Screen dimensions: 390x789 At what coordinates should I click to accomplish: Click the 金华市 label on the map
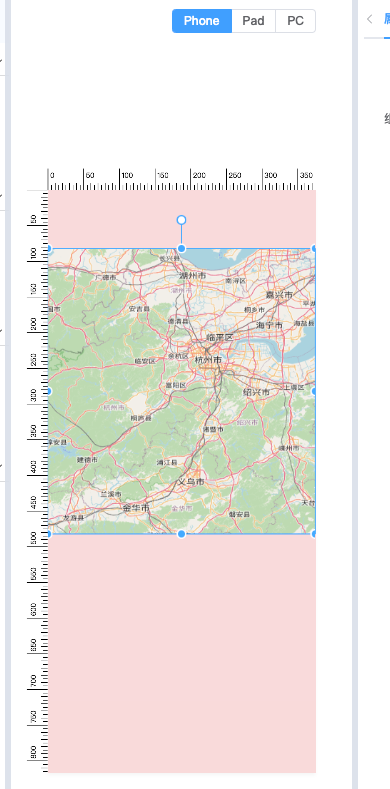[x=136, y=508]
